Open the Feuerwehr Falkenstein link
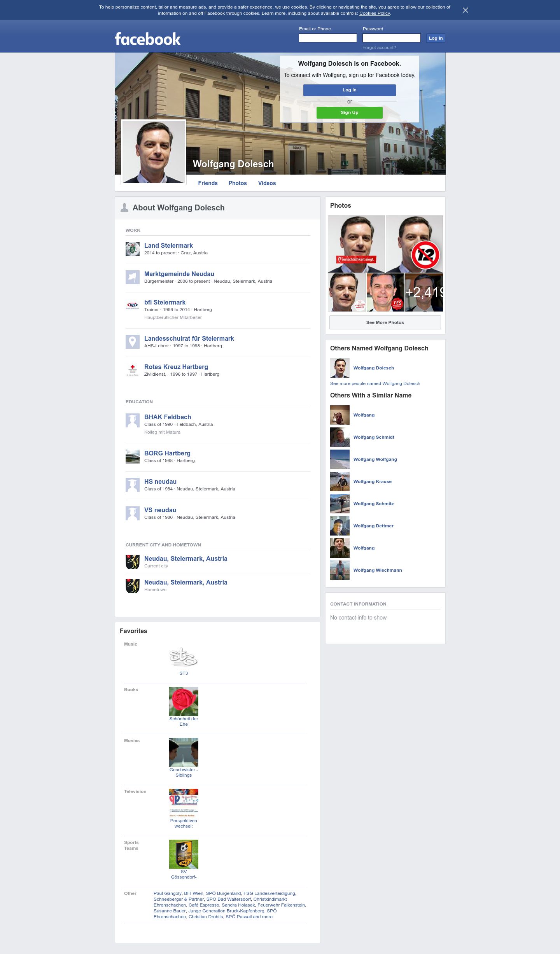 pos(281,905)
